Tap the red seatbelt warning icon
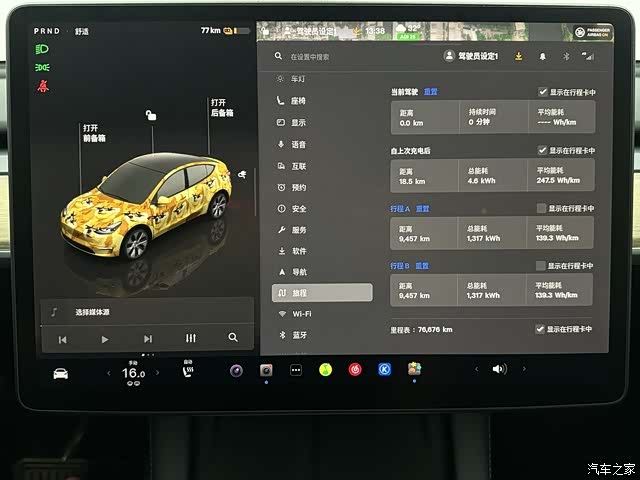The height and width of the screenshot is (480, 640). click(43, 86)
